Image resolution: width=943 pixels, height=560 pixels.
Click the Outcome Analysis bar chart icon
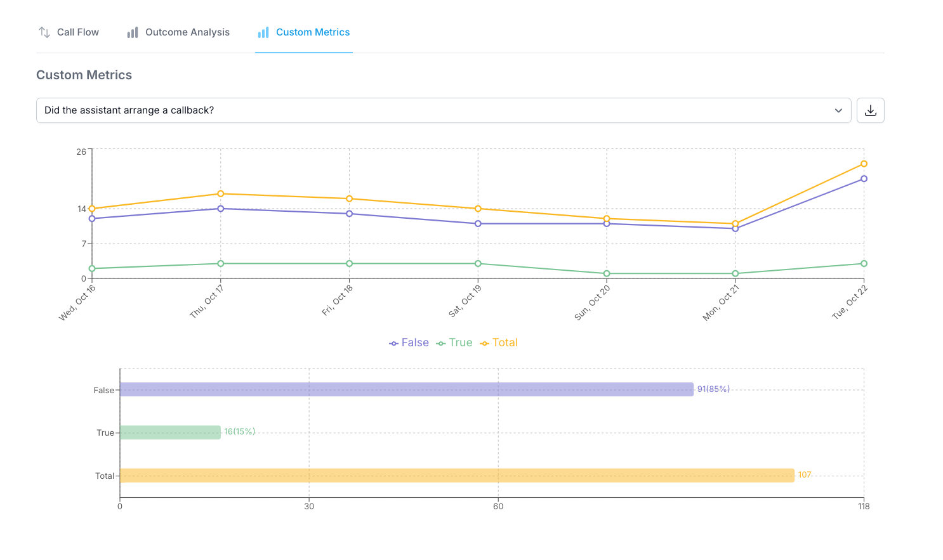coord(133,32)
